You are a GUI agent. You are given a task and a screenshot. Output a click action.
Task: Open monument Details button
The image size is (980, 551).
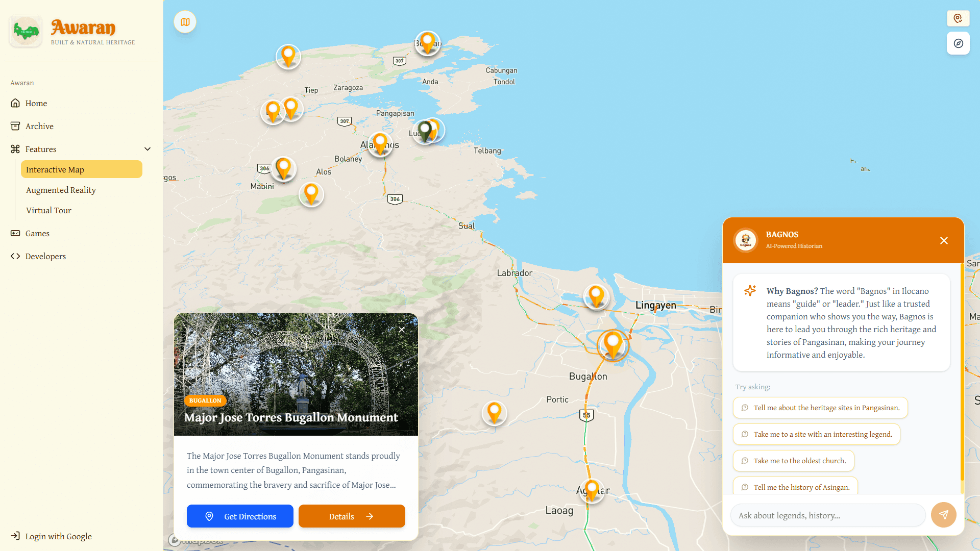pyautogui.click(x=351, y=516)
